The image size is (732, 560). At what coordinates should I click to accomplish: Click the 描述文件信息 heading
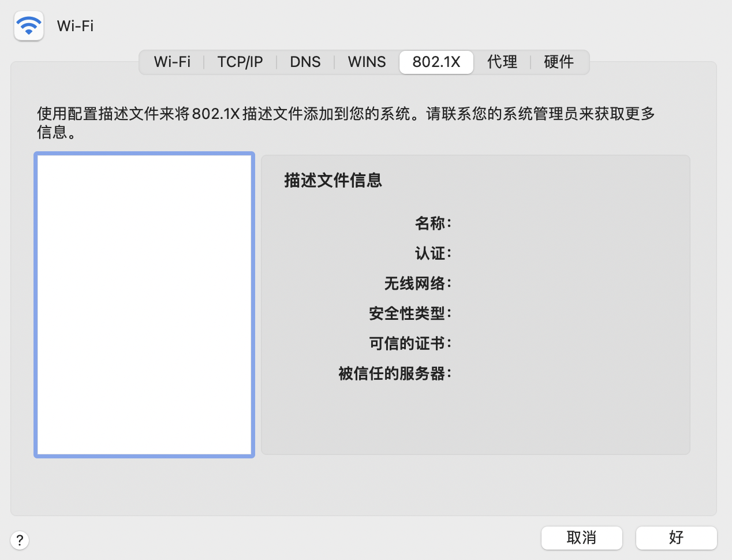coord(333,181)
